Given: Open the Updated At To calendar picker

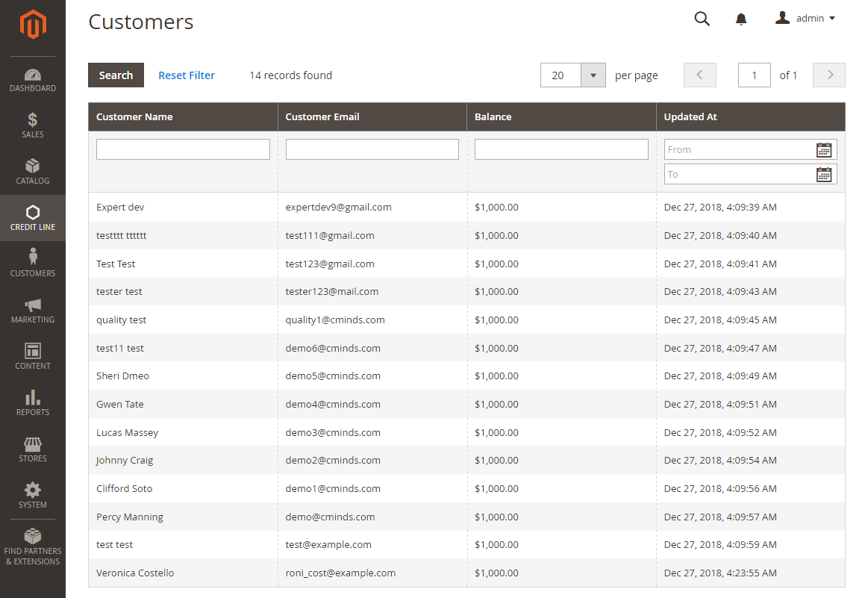Looking at the screenshot, I should [x=823, y=175].
